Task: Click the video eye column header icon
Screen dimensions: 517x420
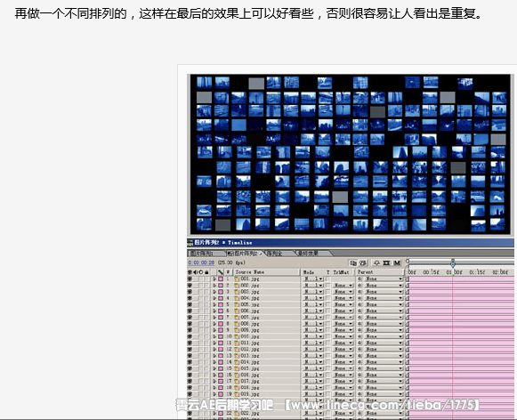Action: (190, 272)
